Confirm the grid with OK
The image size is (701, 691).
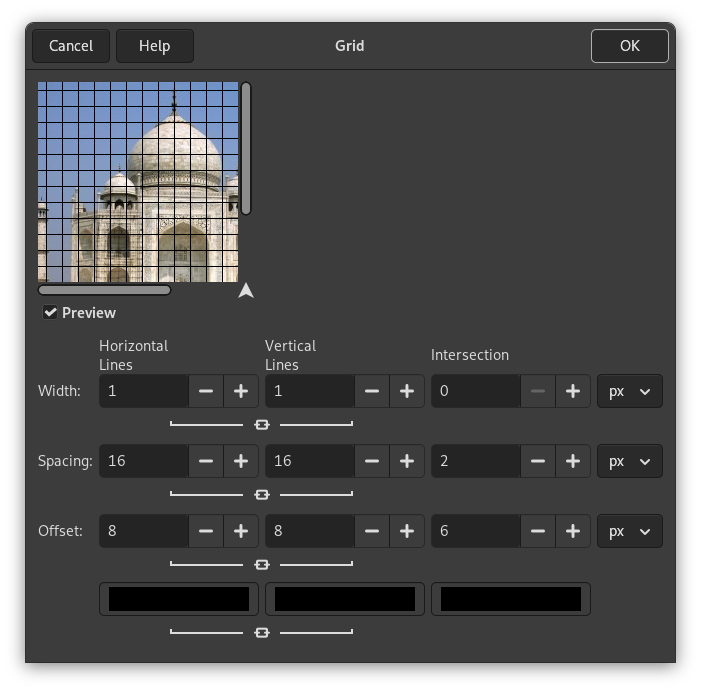(629, 46)
